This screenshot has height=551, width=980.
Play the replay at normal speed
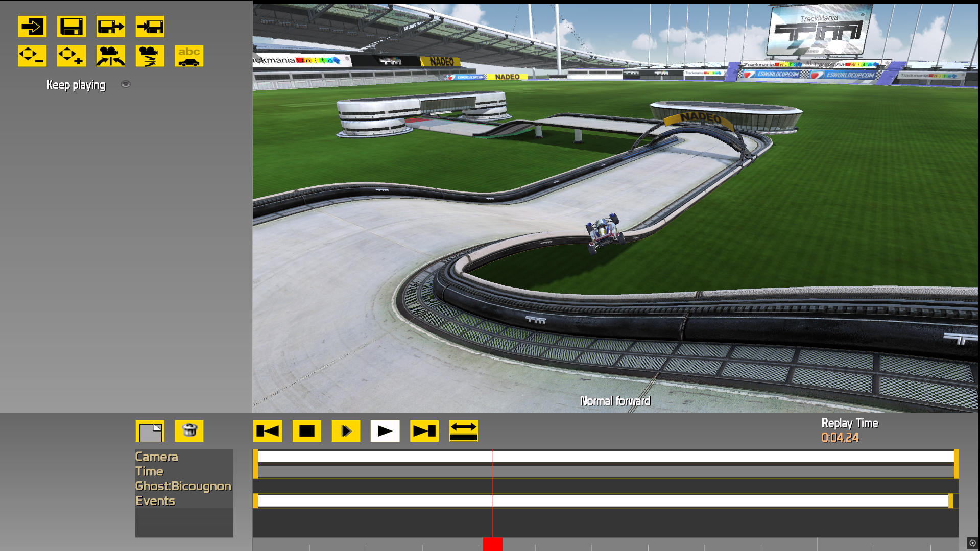coord(385,431)
